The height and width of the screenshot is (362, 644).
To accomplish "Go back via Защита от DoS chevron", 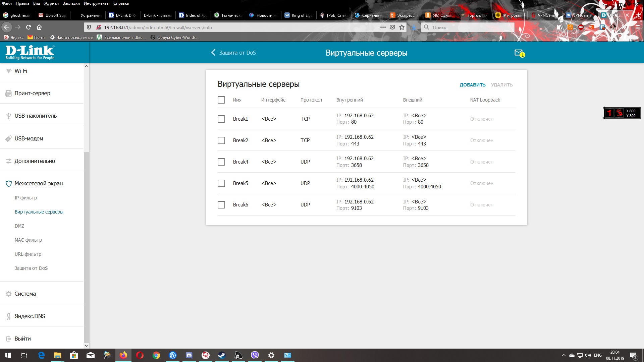I will (213, 53).
